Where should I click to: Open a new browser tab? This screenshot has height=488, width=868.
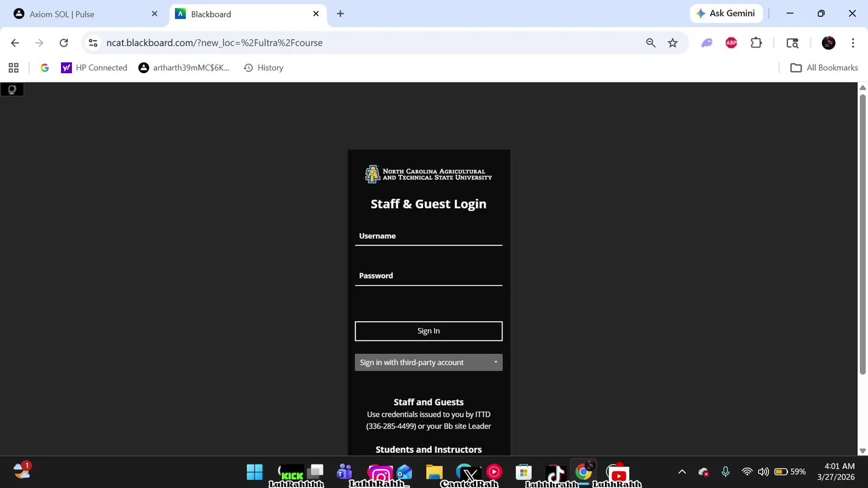pyautogui.click(x=340, y=14)
